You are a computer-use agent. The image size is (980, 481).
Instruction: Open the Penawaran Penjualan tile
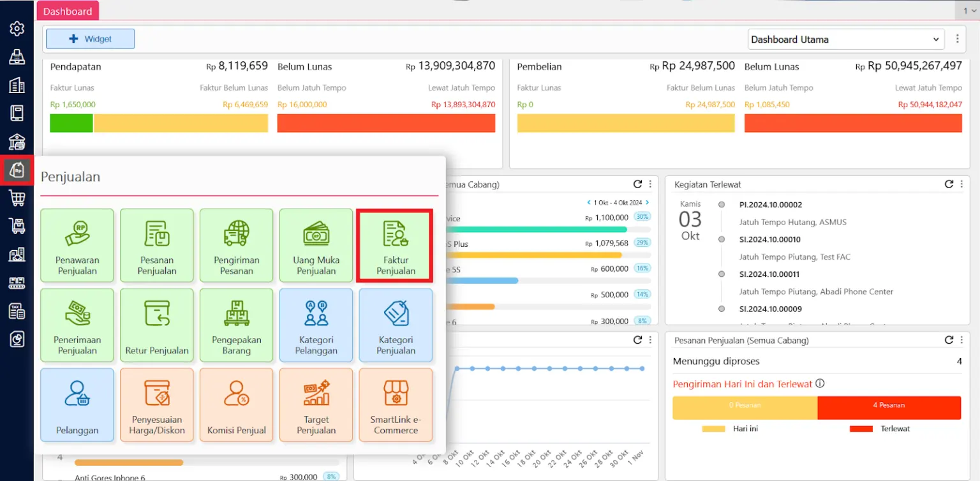(77, 246)
